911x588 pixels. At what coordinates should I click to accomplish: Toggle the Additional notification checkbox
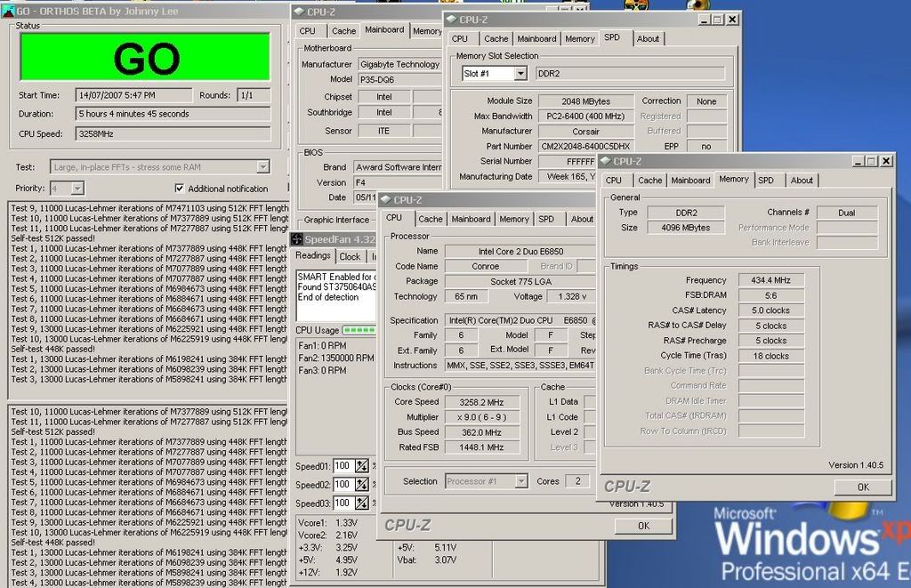tap(180, 189)
